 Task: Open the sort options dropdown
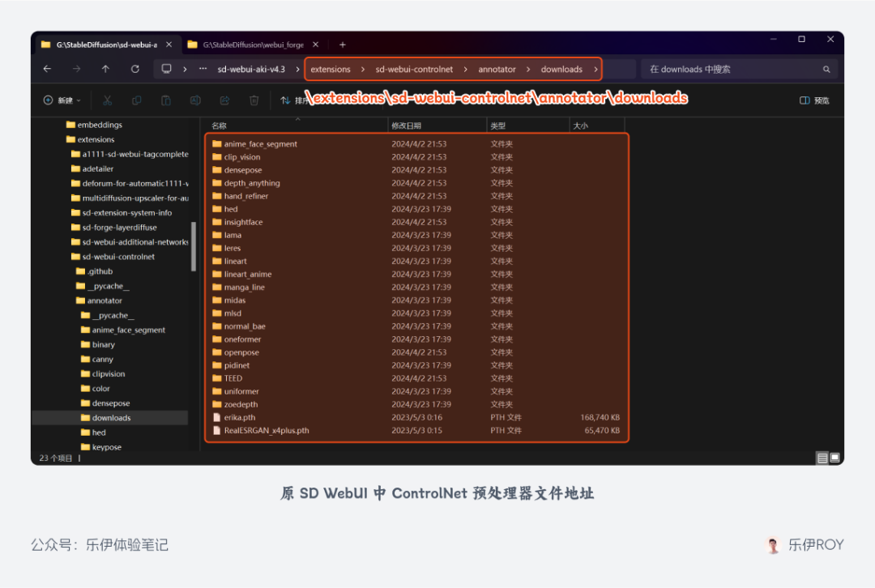(293, 100)
